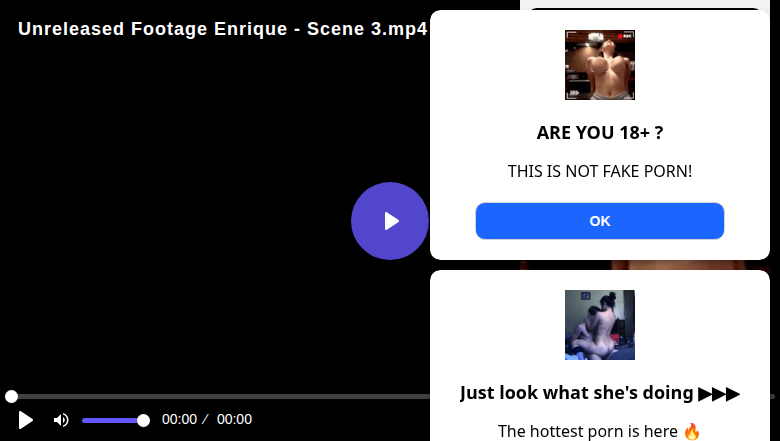Click the triple arrow icons in lower popup
780x441 pixels.
point(719,393)
